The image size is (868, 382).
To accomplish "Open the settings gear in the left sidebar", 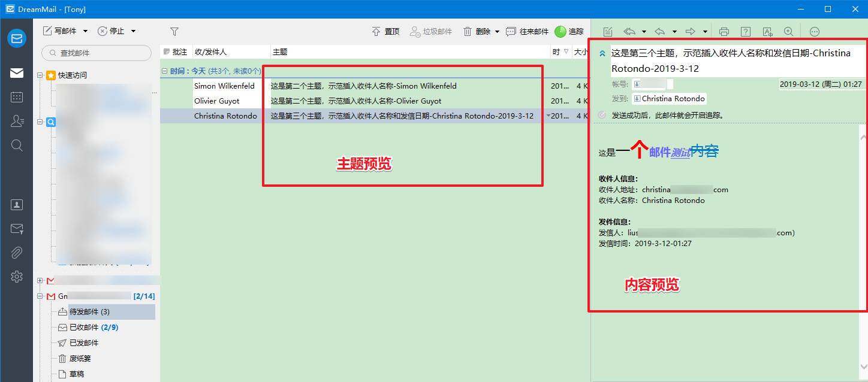I will 17,277.
